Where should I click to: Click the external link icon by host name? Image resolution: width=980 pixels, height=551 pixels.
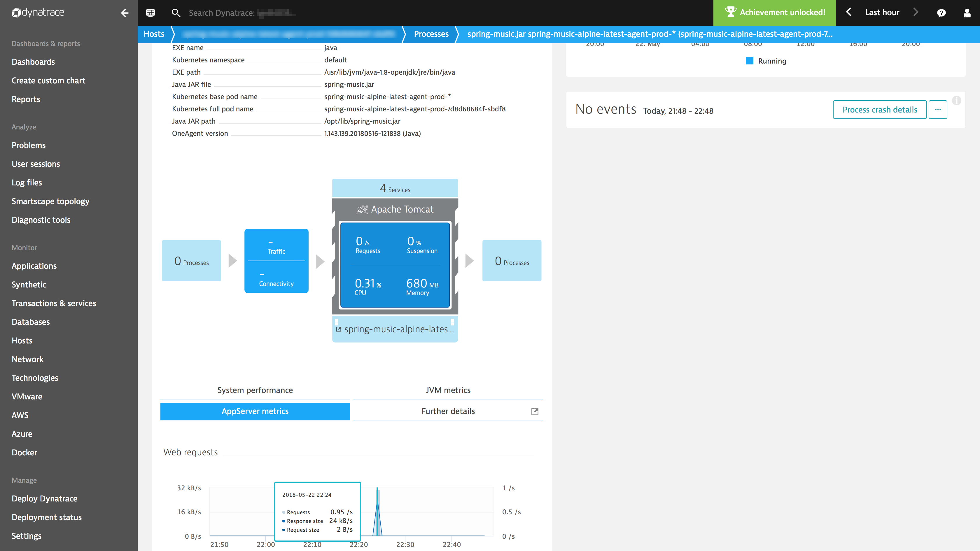point(339,329)
